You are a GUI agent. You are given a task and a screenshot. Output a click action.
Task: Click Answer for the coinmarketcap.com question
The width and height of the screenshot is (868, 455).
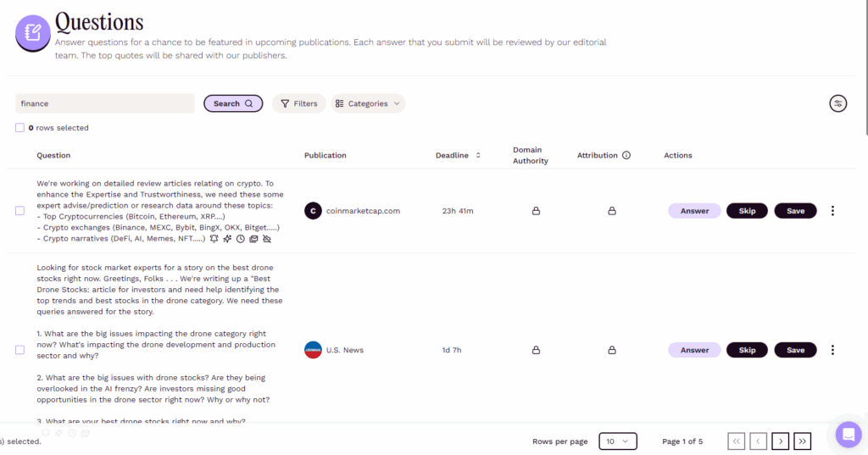coord(694,211)
